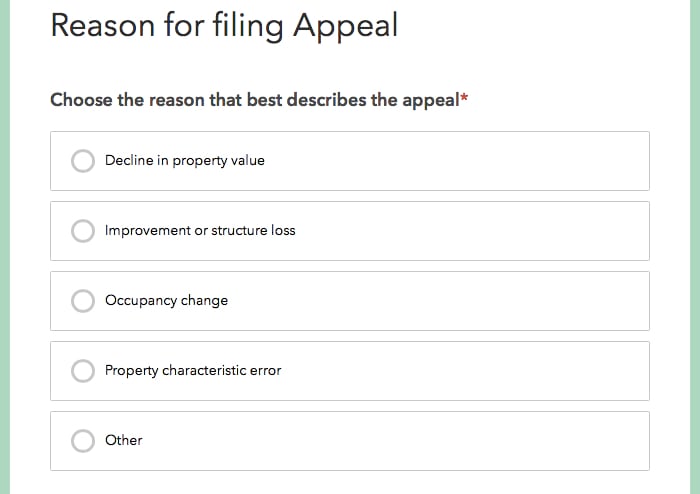Image resolution: width=700 pixels, height=494 pixels.
Task: Click the 'Decline in property value' label text
Action: [184, 160]
